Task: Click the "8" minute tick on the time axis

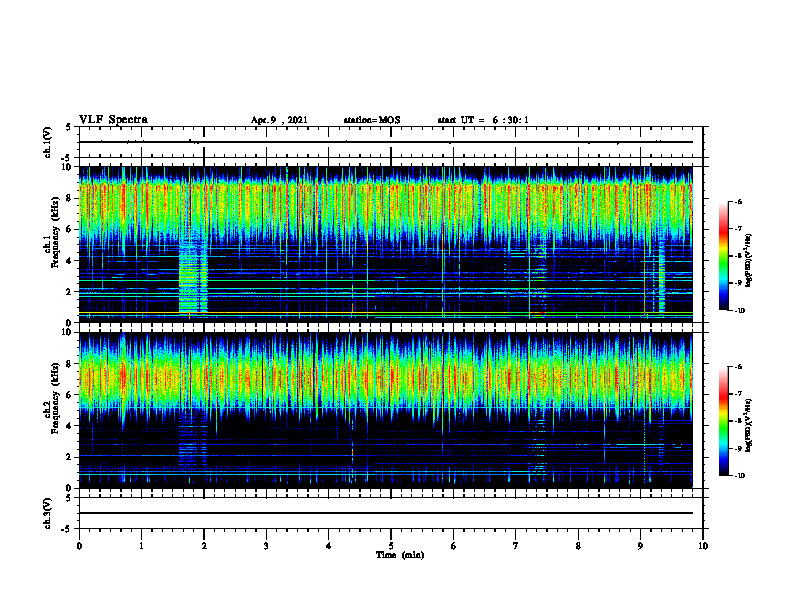Action: pyautogui.click(x=578, y=546)
